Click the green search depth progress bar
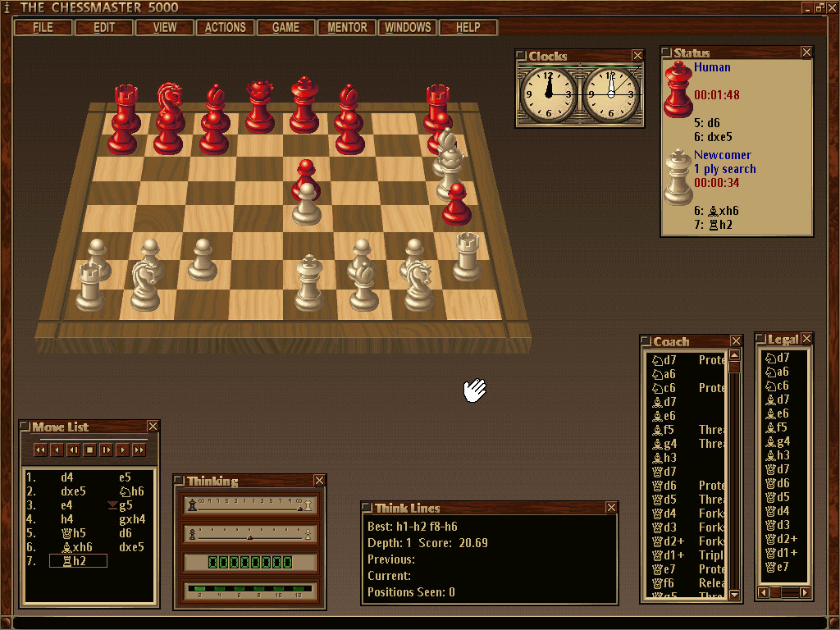The height and width of the screenshot is (630, 840). click(x=249, y=591)
